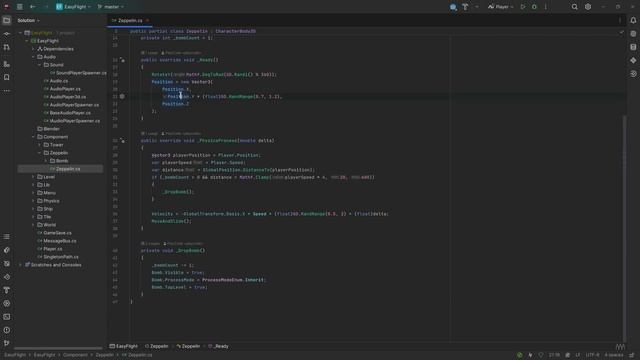Open the Player run configuration dropdown
The image size is (640, 360).
point(501,7)
